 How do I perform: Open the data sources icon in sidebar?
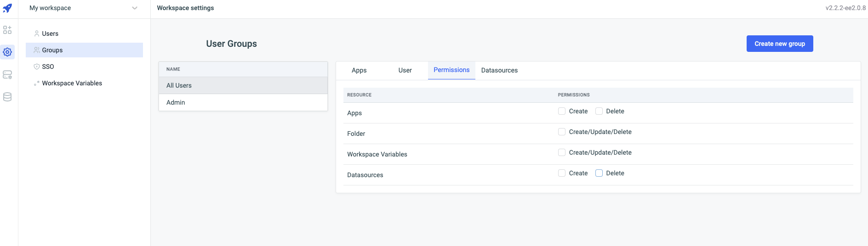tap(7, 75)
